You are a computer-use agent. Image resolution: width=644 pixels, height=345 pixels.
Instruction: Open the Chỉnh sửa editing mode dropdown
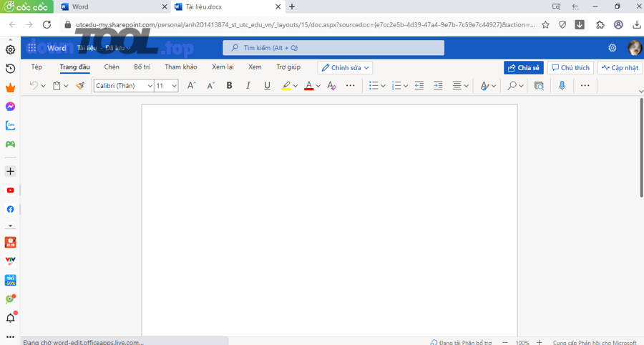pos(345,68)
